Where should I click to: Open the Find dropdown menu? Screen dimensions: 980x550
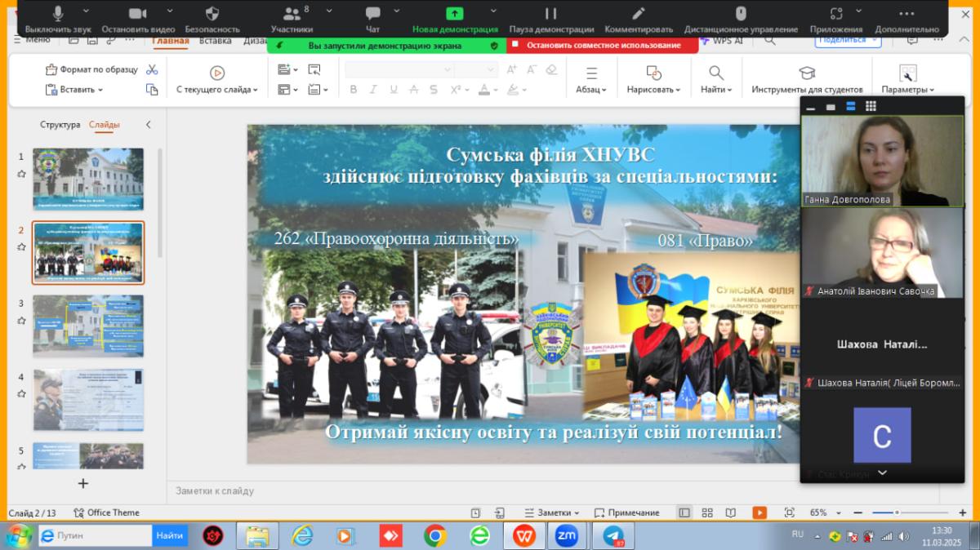point(716,90)
